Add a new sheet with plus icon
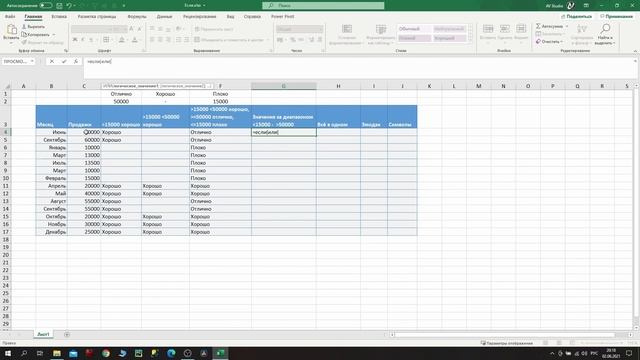The width and height of the screenshot is (640, 360). coord(67,335)
